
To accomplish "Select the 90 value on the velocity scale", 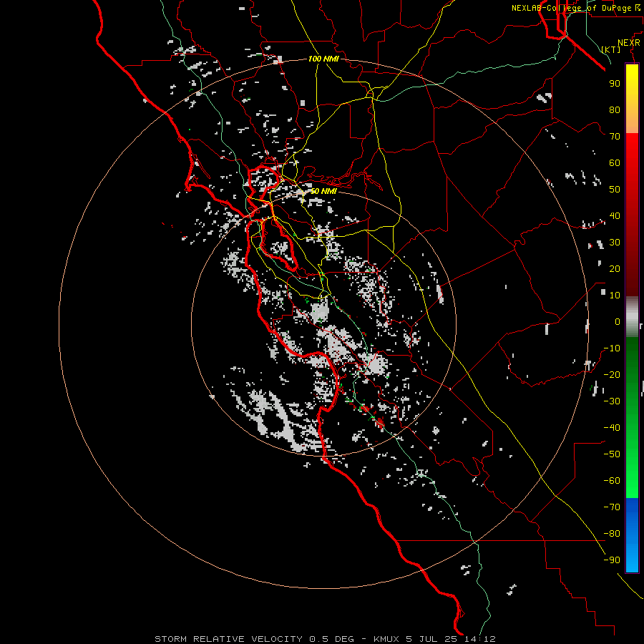I will coord(615,84).
